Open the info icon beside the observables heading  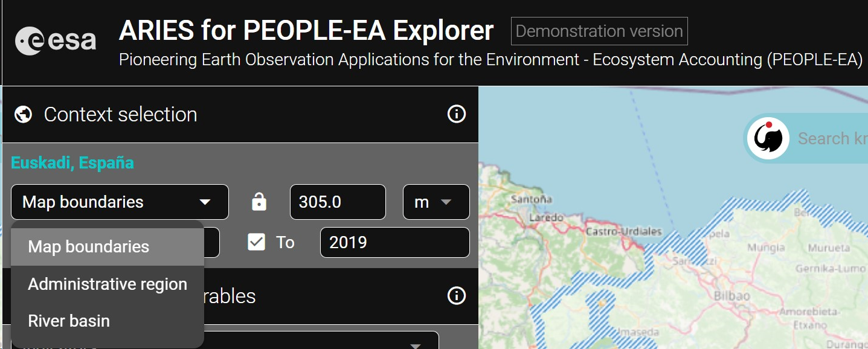456,296
